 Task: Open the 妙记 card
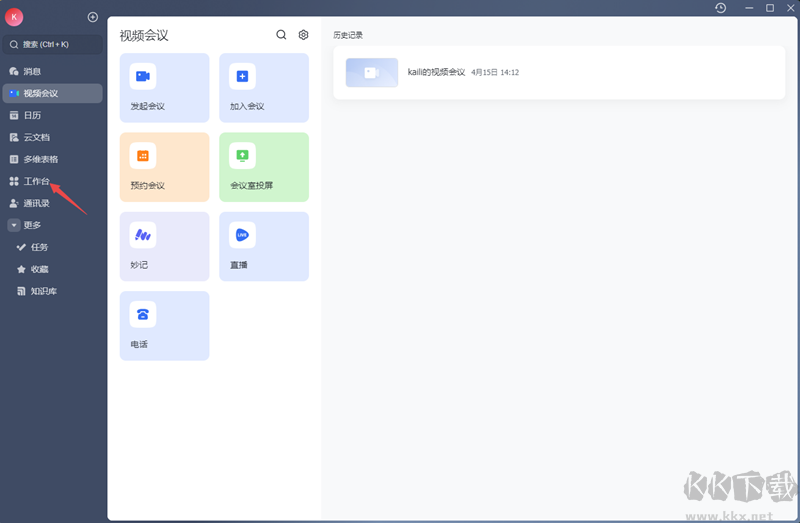[x=164, y=246]
